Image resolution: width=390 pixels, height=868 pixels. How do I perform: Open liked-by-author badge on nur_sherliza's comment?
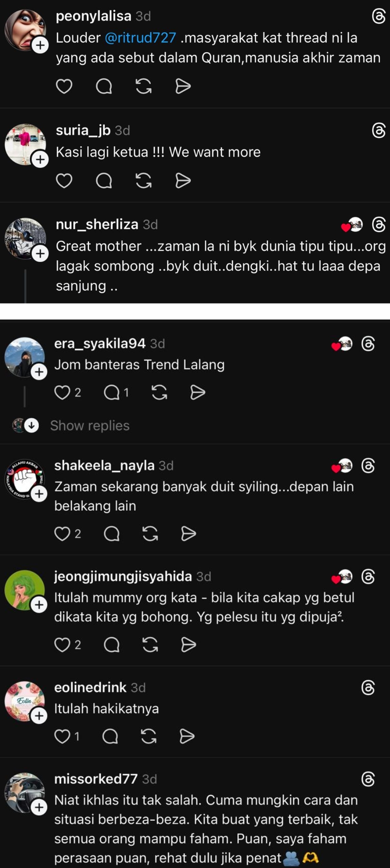tap(352, 225)
